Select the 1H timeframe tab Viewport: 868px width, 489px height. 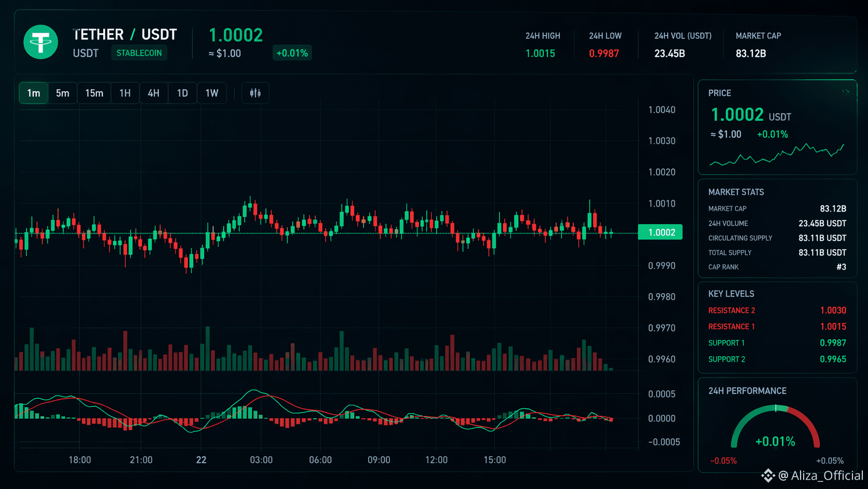pos(125,93)
